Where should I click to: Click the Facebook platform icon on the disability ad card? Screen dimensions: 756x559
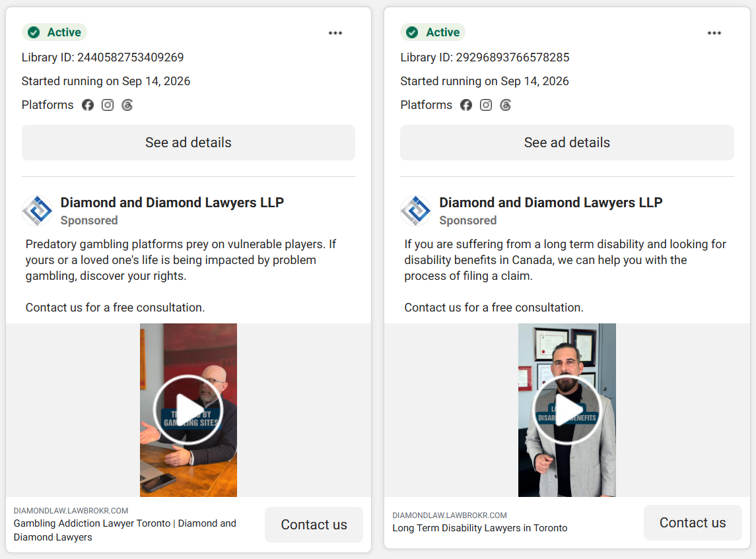point(465,105)
